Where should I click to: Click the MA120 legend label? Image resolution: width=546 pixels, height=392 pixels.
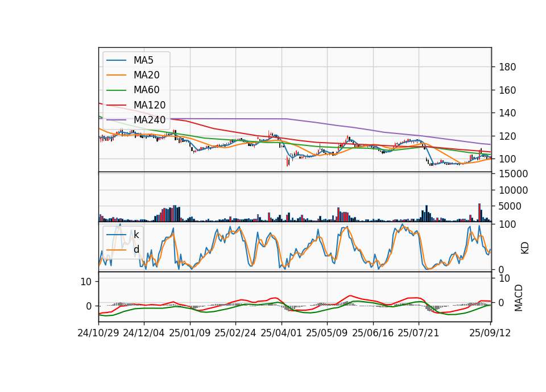(x=150, y=105)
